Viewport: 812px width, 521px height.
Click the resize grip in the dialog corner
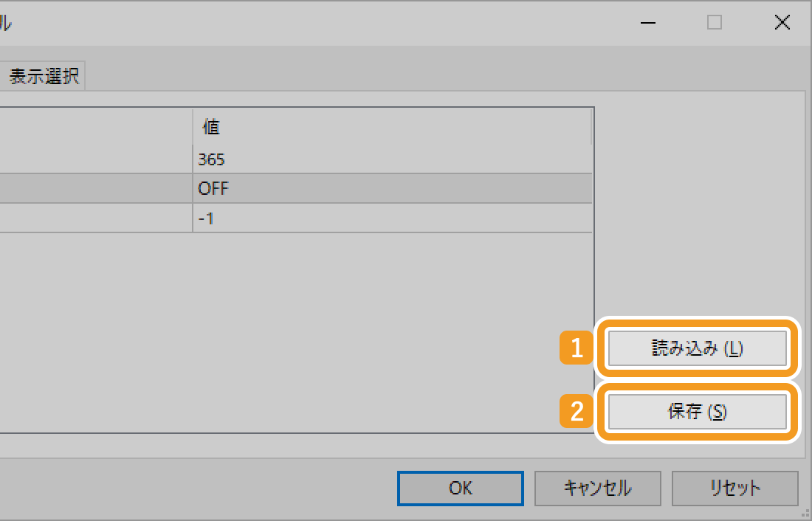pyautogui.click(x=805, y=514)
